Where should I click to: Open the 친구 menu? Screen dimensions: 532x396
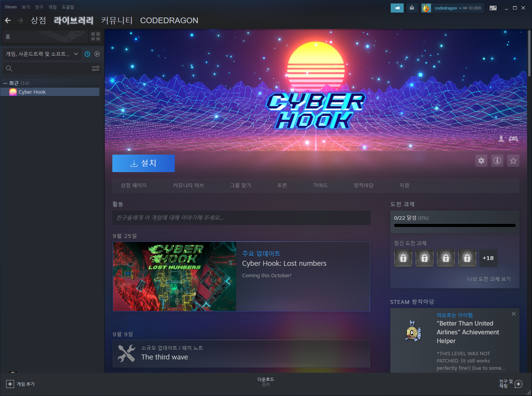pos(39,7)
